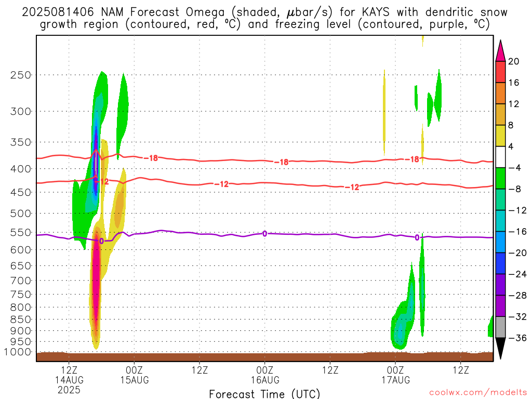Click the red 16 to 20 colorbar swatch
This screenshot has height=399, width=532.
(500, 72)
